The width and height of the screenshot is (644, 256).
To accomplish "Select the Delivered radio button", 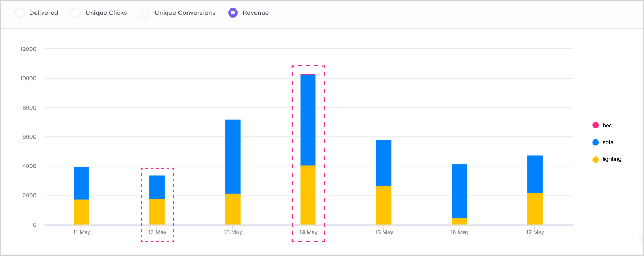I will point(20,12).
